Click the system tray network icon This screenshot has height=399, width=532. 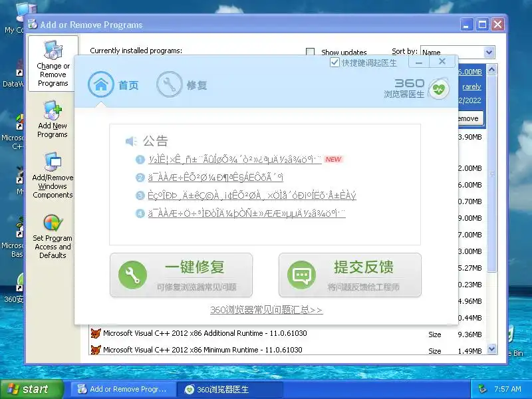click(481, 389)
